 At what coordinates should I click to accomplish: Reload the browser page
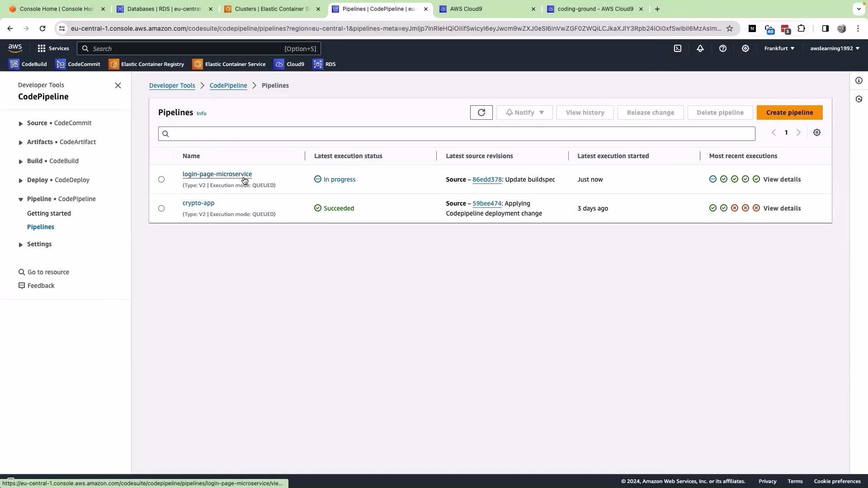pyautogui.click(x=42, y=28)
